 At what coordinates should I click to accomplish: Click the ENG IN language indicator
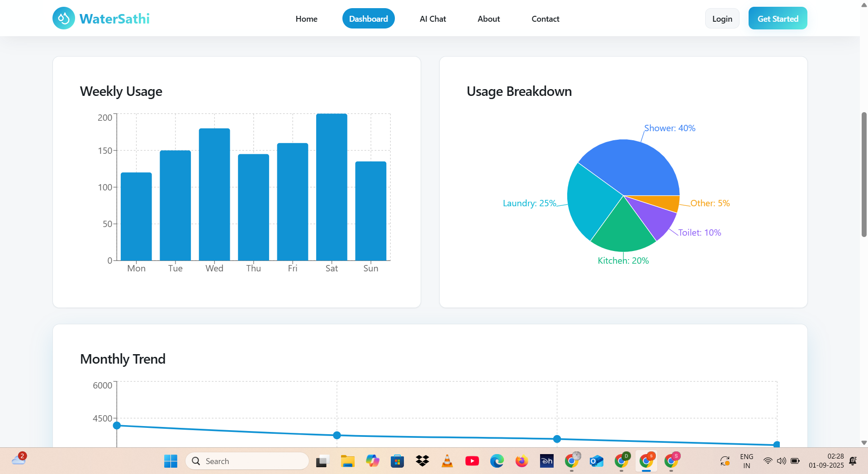point(746,461)
